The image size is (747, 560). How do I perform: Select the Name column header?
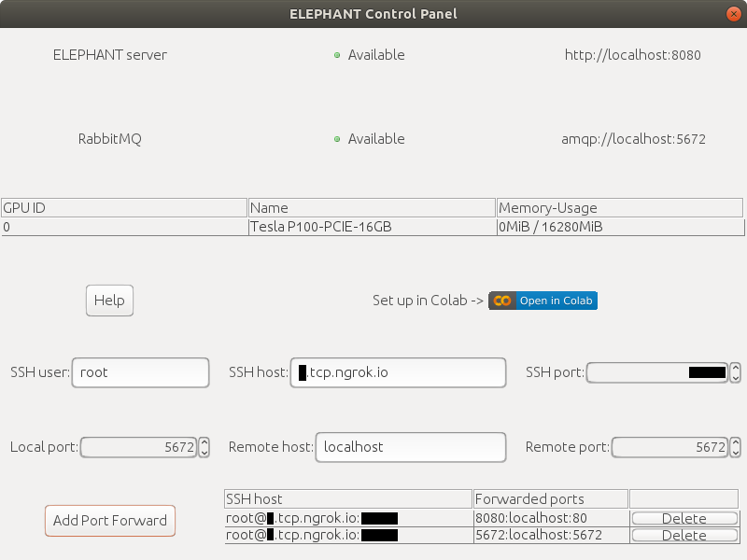pyautogui.click(x=372, y=208)
